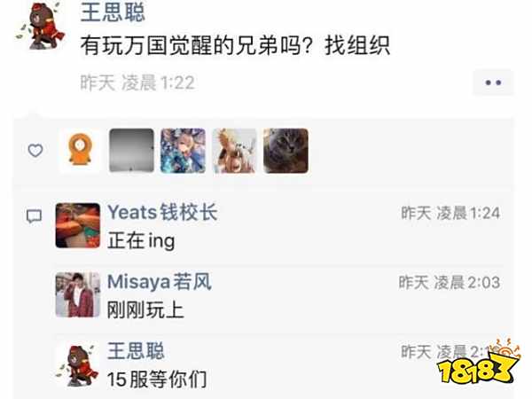Screen dimensions: 532x399
Task: Open 王思聪's name above the main post
Action: coord(113,12)
